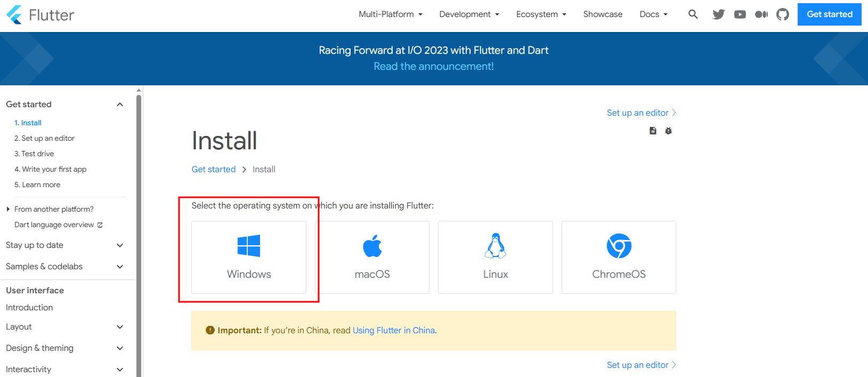Screen dimensions: 868x377
Task: Choose the ChromeOS logo card
Action: pos(619,257)
